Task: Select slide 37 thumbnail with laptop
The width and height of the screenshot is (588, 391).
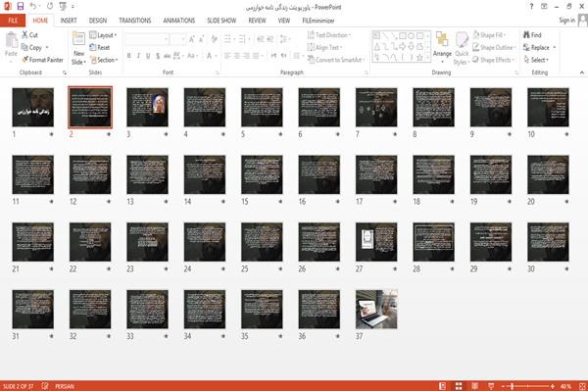Action: pyautogui.click(x=376, y=310)
